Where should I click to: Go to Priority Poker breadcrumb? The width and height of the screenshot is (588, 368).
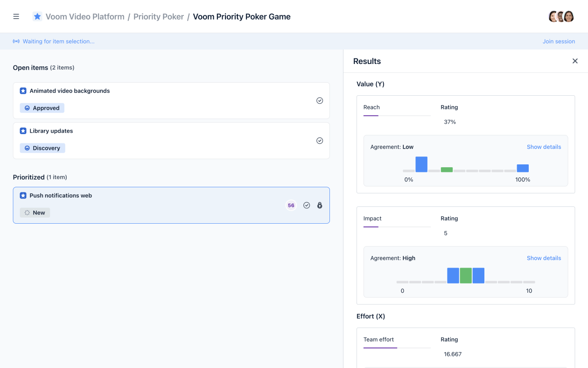coord(159,16)
